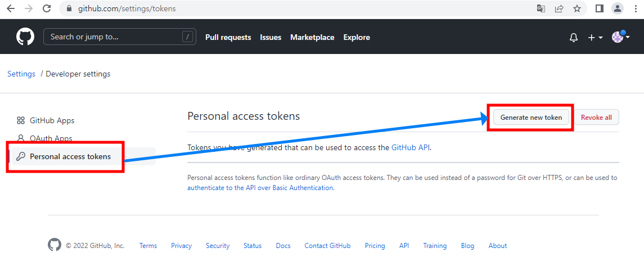Open the Contact GitHub footer link

[x=328, y=246]
